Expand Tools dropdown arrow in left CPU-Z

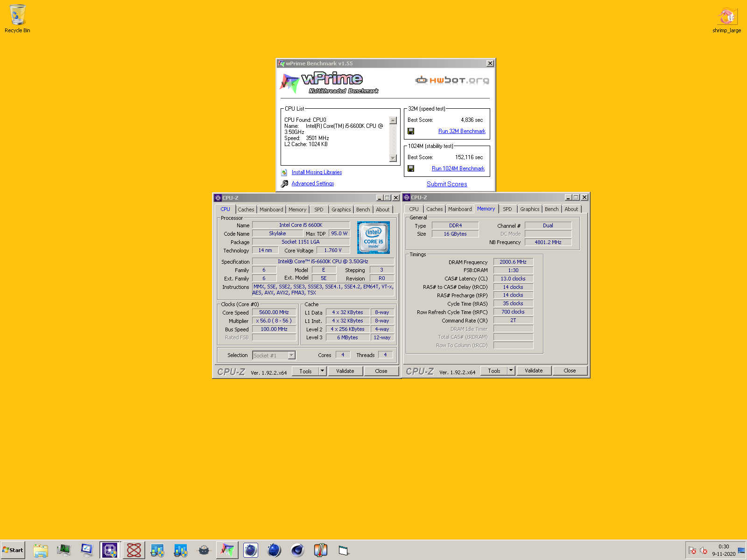[x=322, y=371]
